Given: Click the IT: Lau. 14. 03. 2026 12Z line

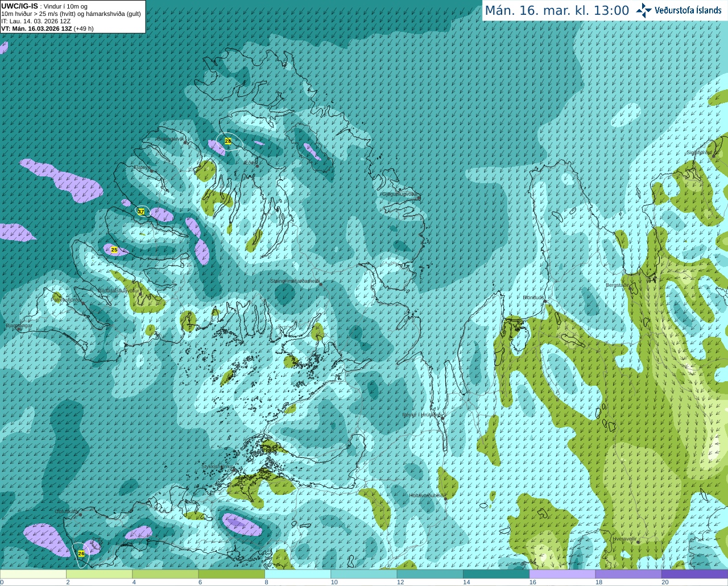Looking at the screenshot, I should pyautogui.click(x=36, y=21).
